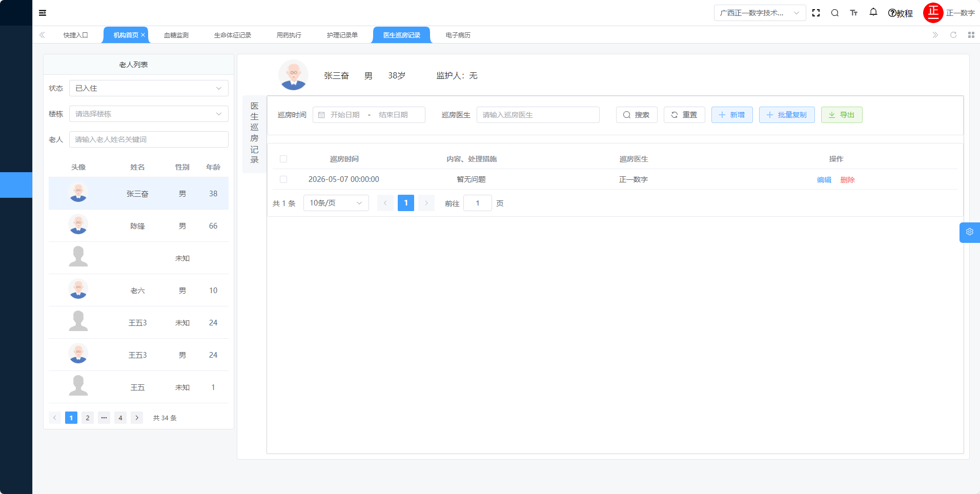The image size is (980, 494).
Task: Open the 状态 dropdown showing 已入住
Action: (149, 88)
